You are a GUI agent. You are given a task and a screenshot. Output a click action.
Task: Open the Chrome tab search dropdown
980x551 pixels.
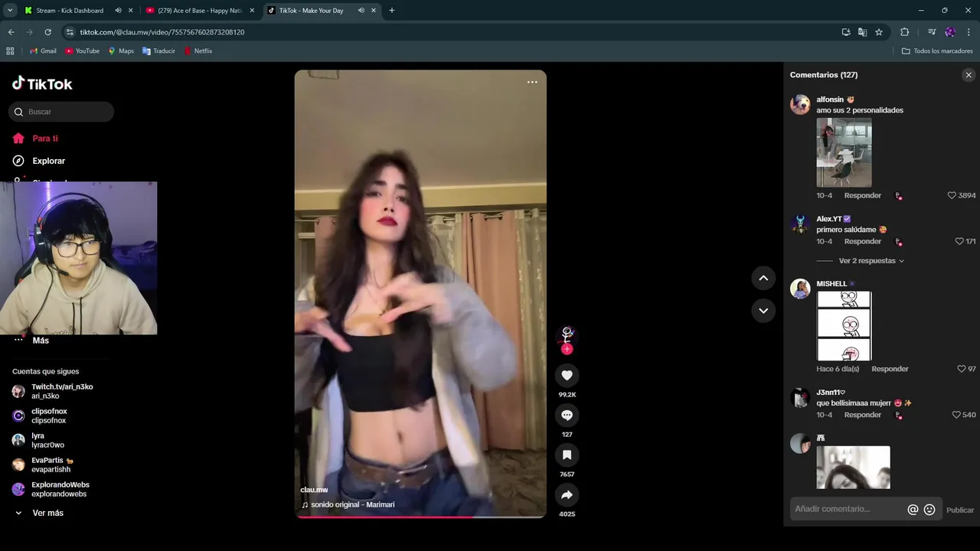[10, 11]
